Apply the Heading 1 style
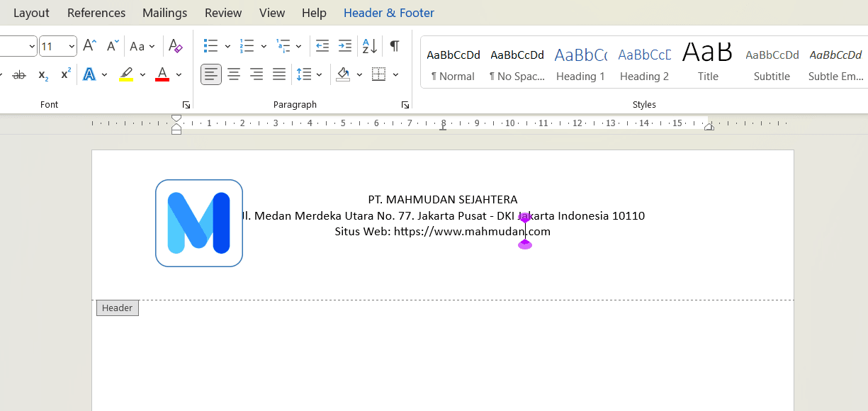 click(580, 64)
